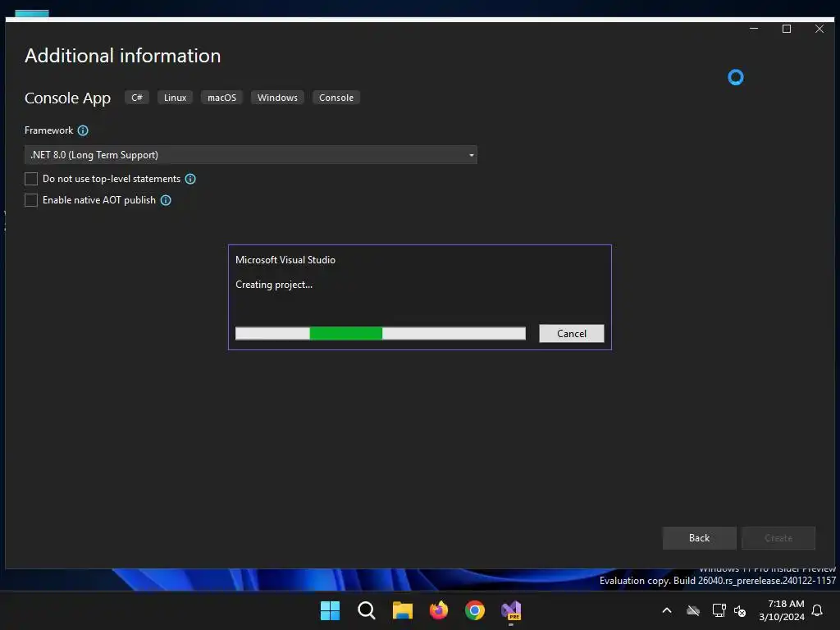Open taskbar Search

(x=367, y=610)
